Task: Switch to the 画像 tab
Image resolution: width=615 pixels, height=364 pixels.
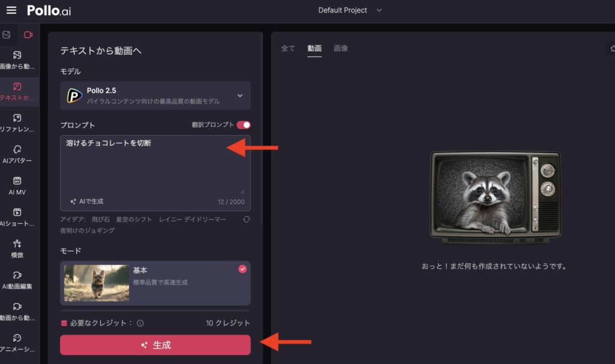Action: click(x=341, y=49)
